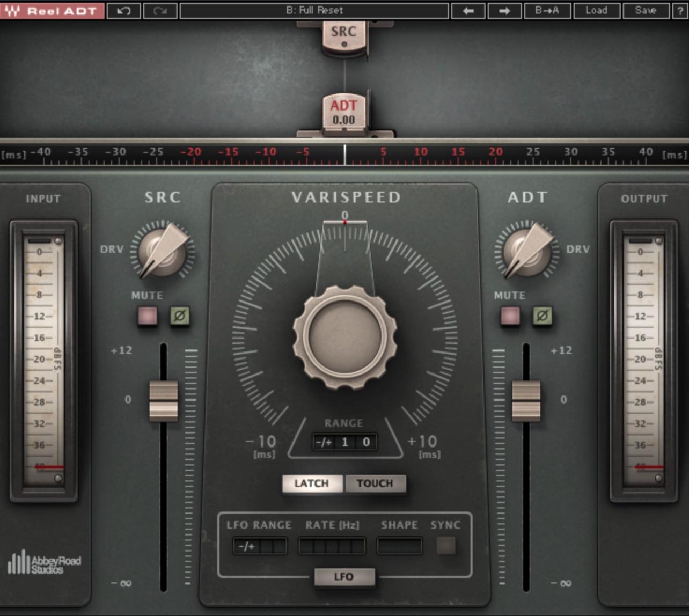Image resolution: width=689 pixels, height=616 pixels.
Task: Turn on the LFO button
Action: 344,577
